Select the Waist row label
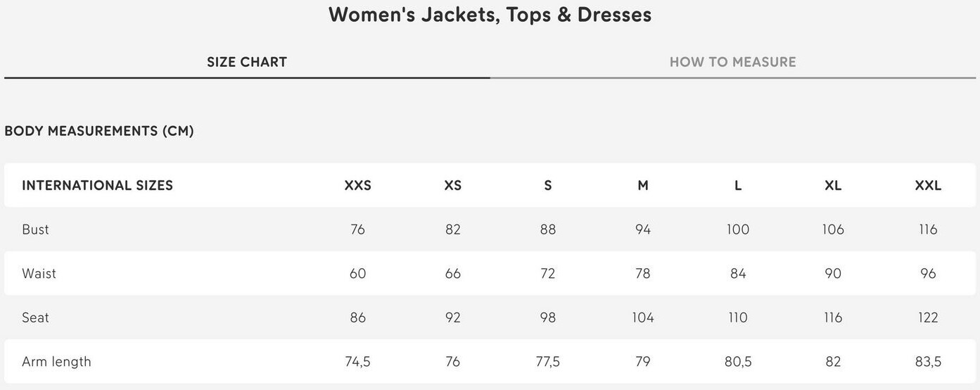 pos(39,273)
